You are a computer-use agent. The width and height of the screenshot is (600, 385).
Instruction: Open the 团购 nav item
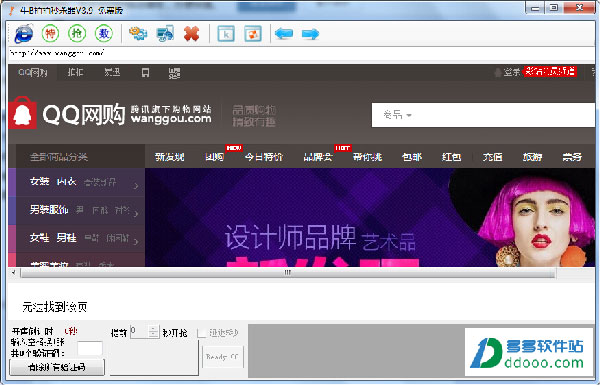(214, 157)
